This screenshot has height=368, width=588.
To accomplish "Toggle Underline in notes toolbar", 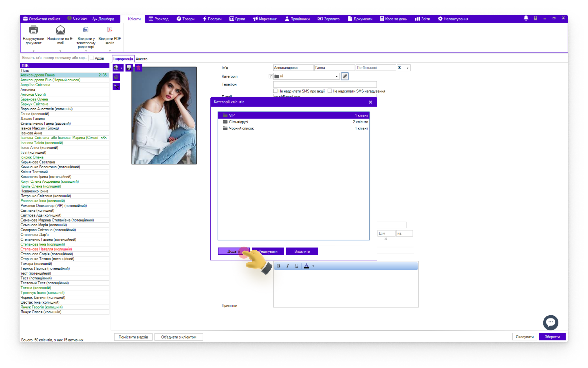I will click(297, 266).
